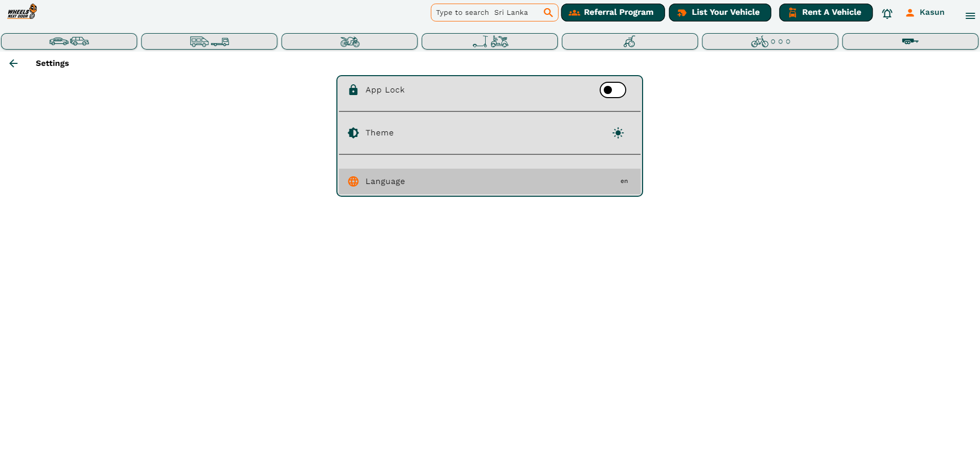Click the Referral Program button

[x=612, y=12]
